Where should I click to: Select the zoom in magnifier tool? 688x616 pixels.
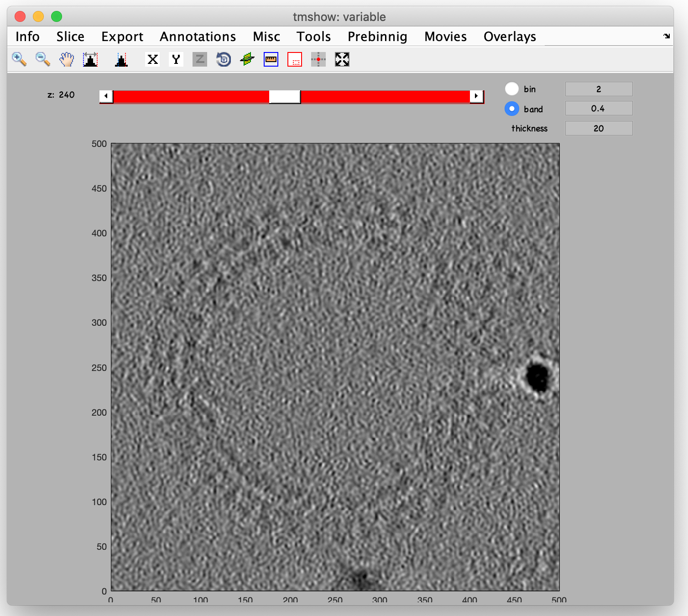point(19,59)
